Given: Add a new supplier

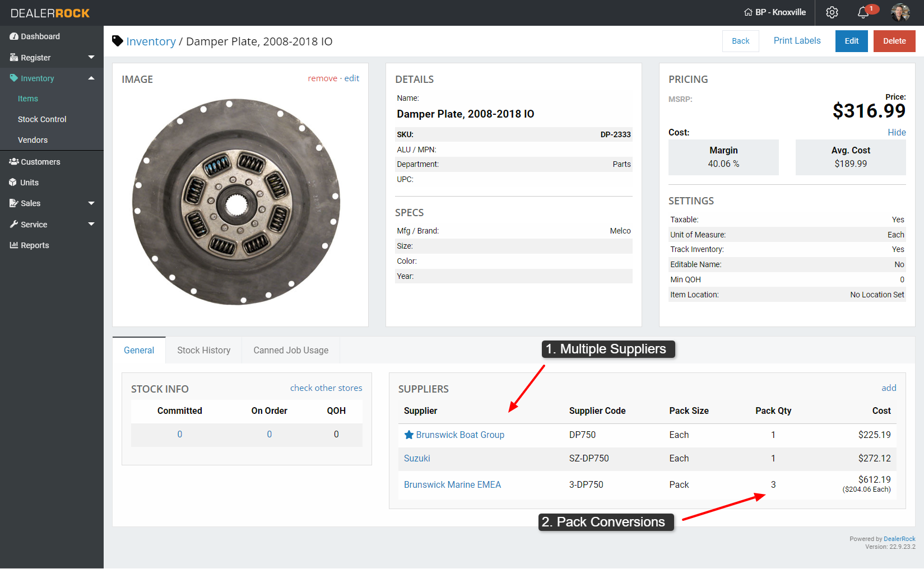Looking at the screenshot, I should coord(889,388).
